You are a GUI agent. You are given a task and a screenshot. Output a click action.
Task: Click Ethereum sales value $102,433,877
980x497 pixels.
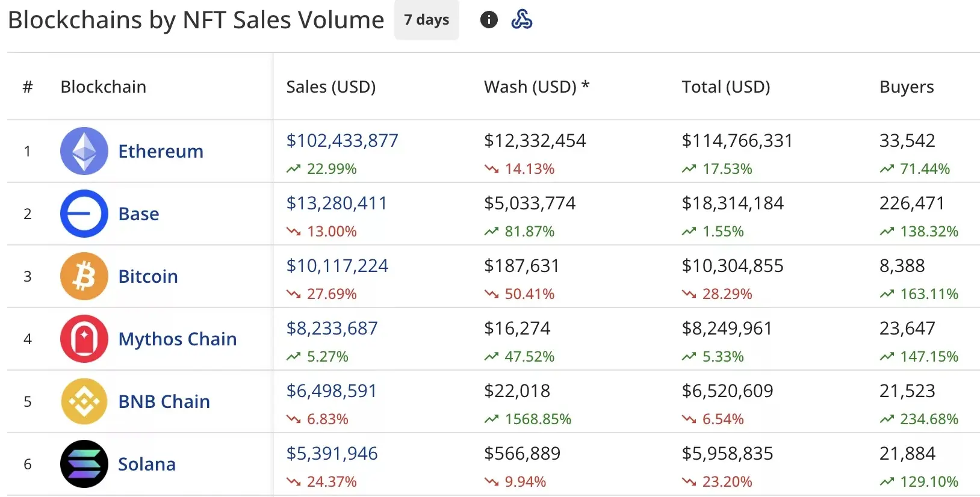[342, 140]
